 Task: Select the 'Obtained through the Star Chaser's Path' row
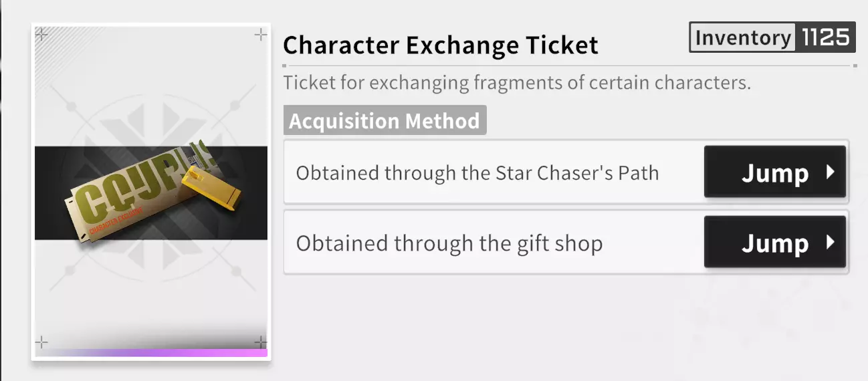click(x=477, y=173)
